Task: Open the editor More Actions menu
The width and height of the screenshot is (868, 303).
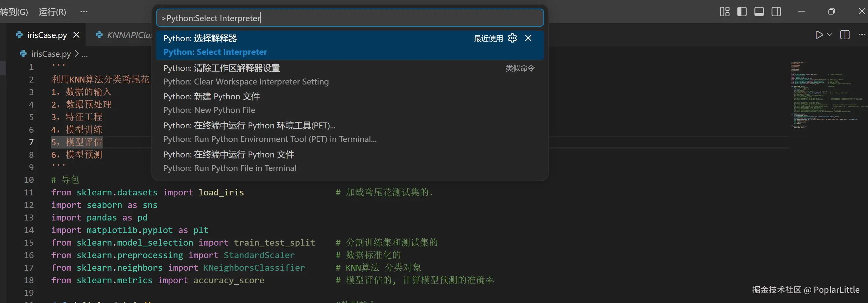Action: [x=862, y=35]
